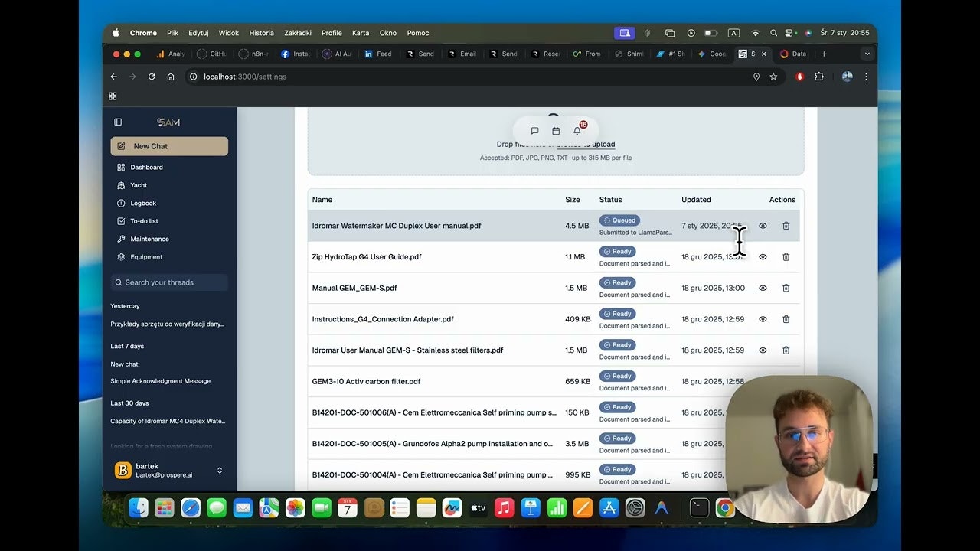Open the apps grid in bookmarks bar
The image size is (980, 551).
pos(113,96)
